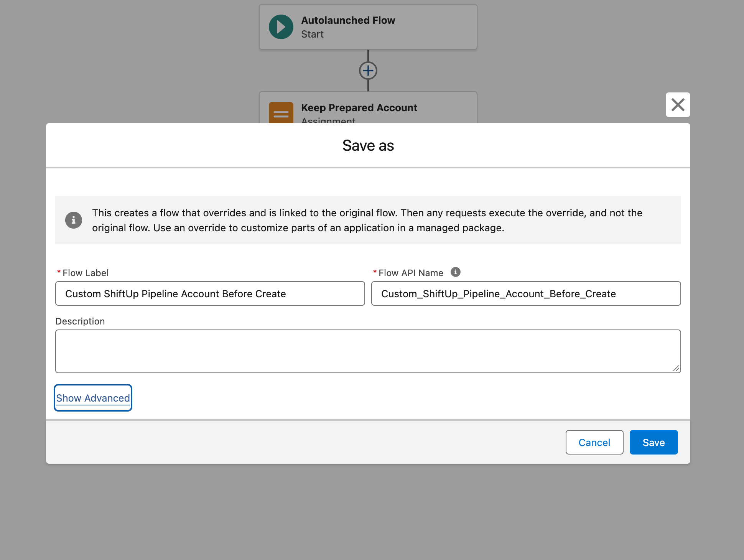Expand the Show Advanced options

click(x=93, y=398)
